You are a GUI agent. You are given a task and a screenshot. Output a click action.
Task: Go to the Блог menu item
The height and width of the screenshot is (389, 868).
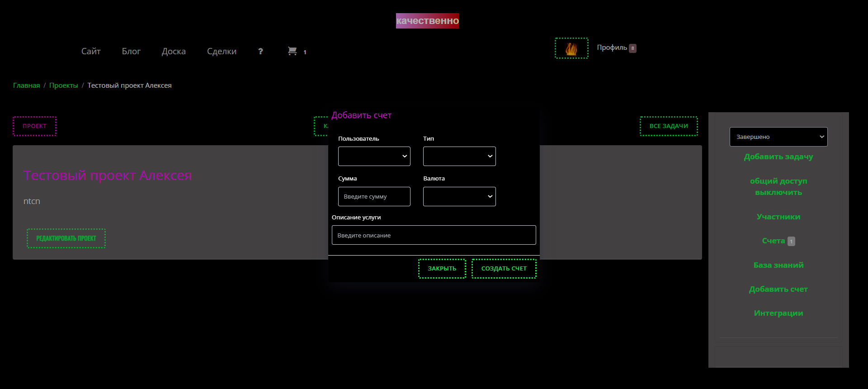[x=131, y=52]
